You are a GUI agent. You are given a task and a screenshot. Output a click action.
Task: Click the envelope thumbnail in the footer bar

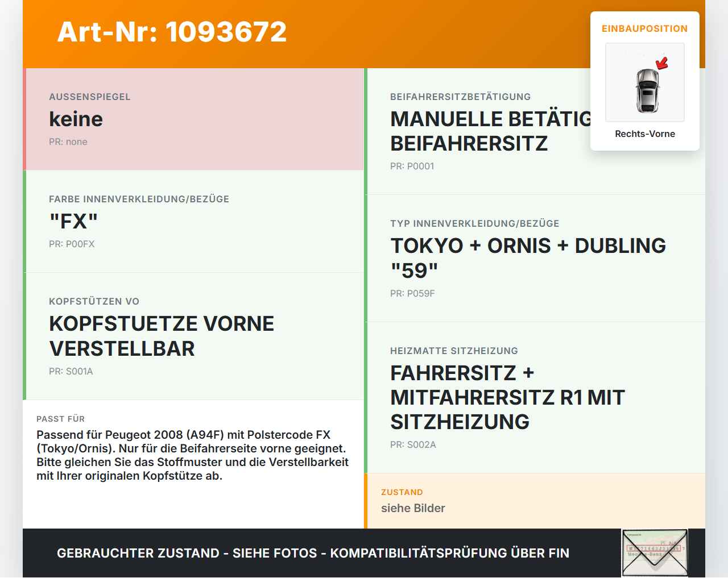(655, 553)
